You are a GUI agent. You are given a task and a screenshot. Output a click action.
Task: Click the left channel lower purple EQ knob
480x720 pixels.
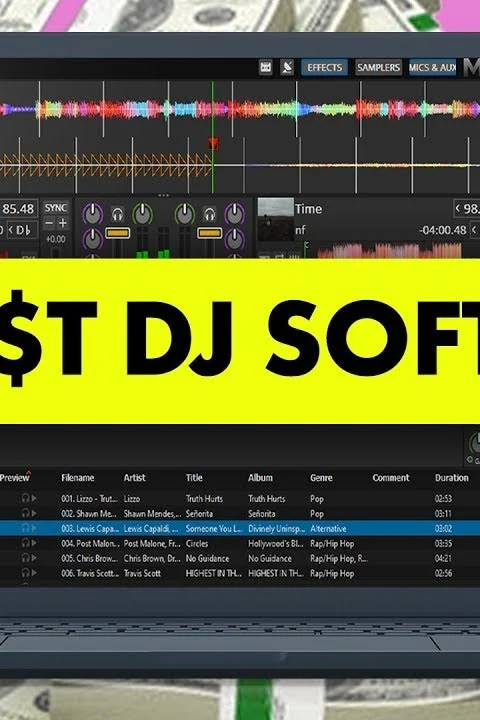tap(93, 239)
